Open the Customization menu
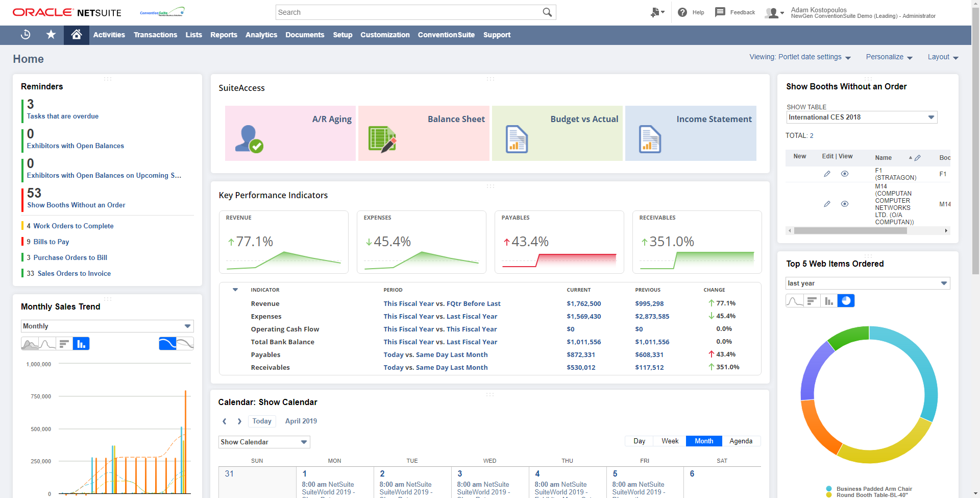This screenshot has height=498, width=980. (x=385, y=35)
